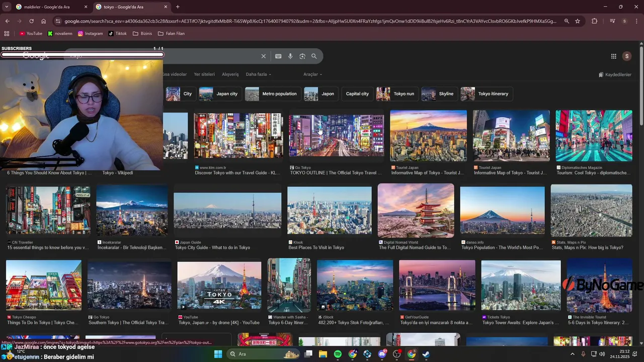Expand the Araçlar tools dropdown

pos(312,74)
